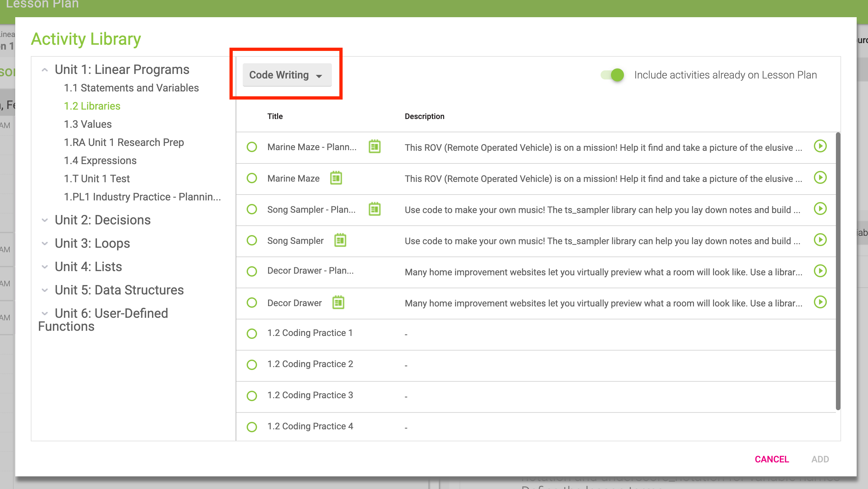Select radio button for 1.2 Coding Practice 4
Screen dimensions: 868x489
click(x=252, y=427)
